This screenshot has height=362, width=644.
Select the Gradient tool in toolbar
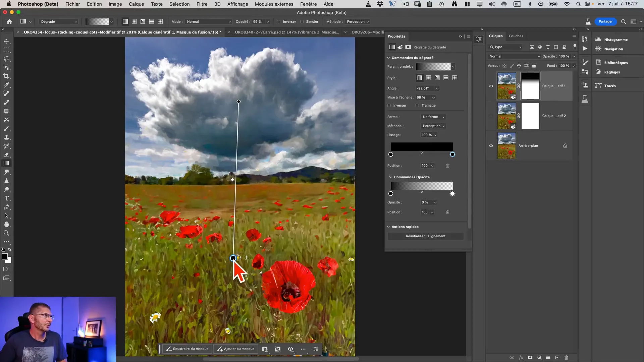point(6,163)
